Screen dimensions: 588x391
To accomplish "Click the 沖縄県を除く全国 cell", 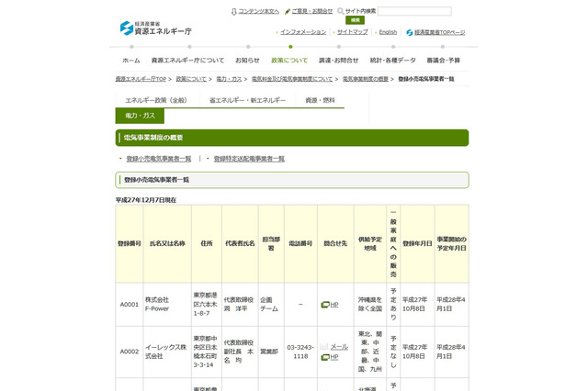I will click(369, 304).
